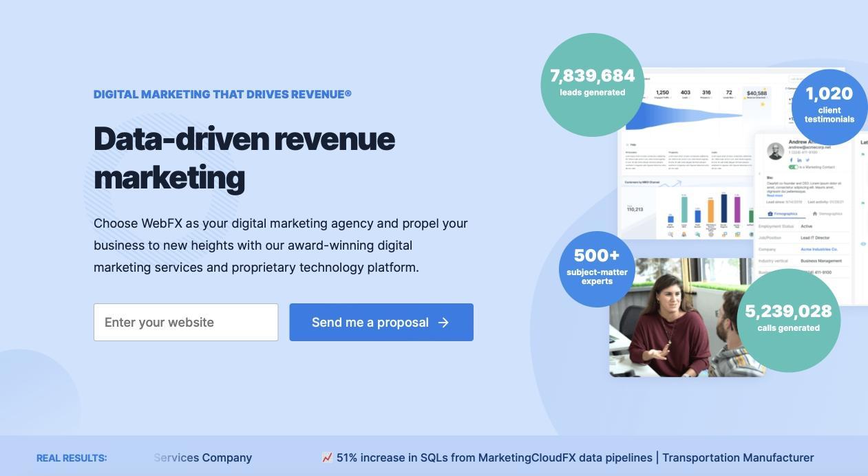Click the Data-driven revenue marketing headline
Screen dimensions: 868x476
click(244, 158)
